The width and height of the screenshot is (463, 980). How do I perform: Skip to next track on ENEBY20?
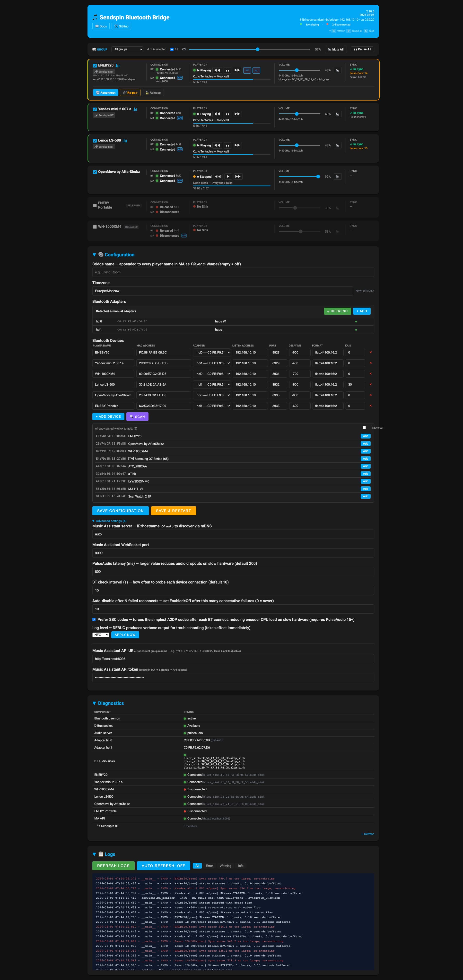tap(237, 70)
